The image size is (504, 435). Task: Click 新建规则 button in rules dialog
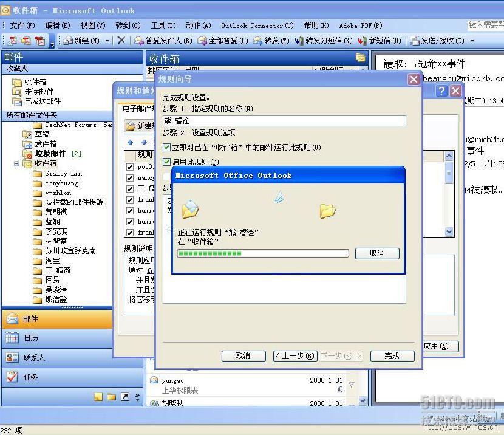(140, 126)
